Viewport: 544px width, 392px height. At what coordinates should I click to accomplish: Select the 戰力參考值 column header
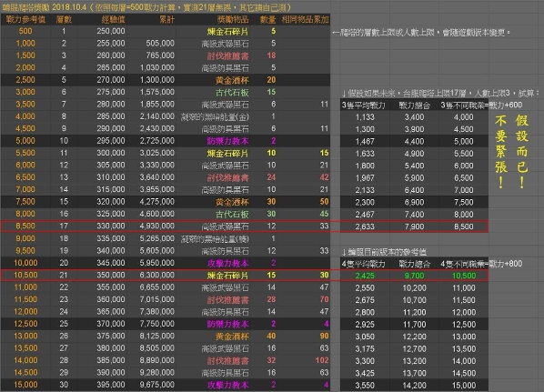pyautogui.click(x=25, y=19)
